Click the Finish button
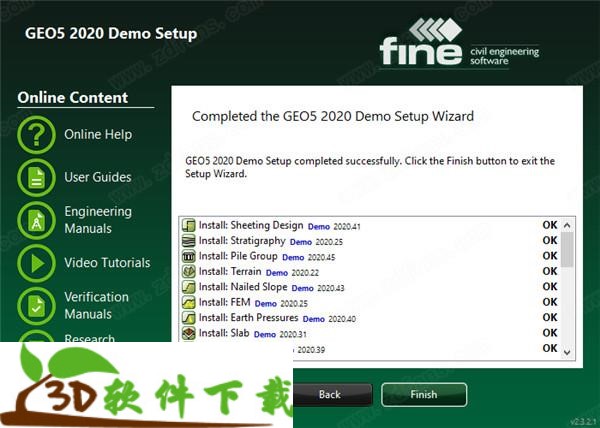 (x=424, y=394)
